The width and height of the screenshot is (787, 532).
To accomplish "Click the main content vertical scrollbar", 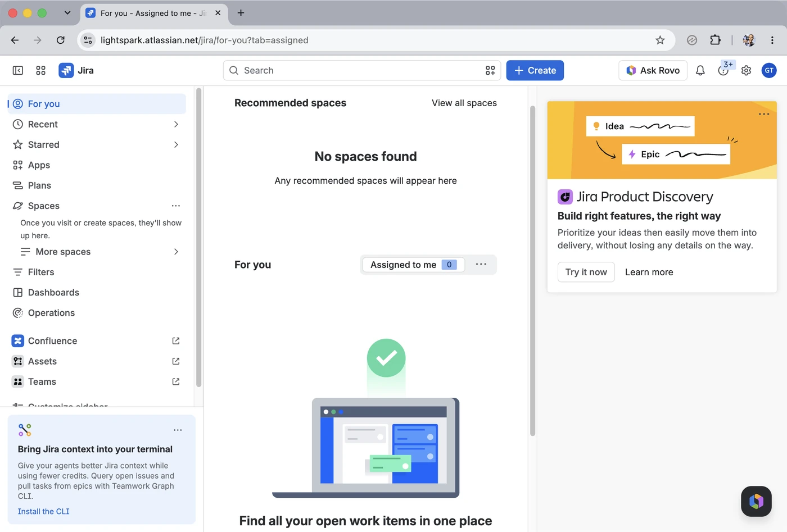I will [x=532, y=270].
